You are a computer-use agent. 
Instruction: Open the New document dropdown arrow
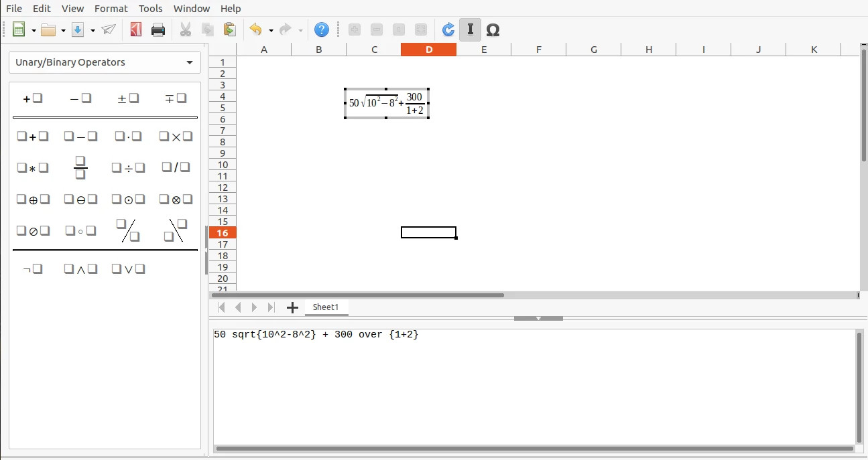pos(34,30)
